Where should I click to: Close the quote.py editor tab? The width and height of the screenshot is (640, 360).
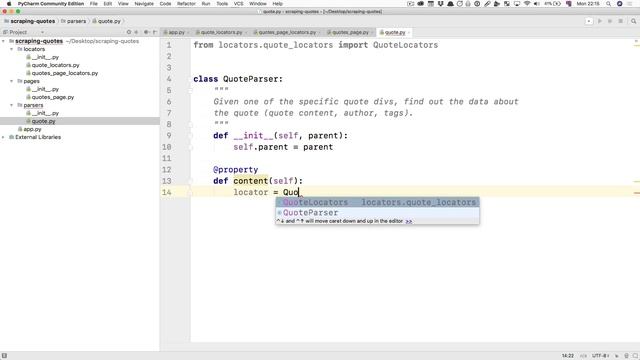pyautogui.click(x=409, y=32)
